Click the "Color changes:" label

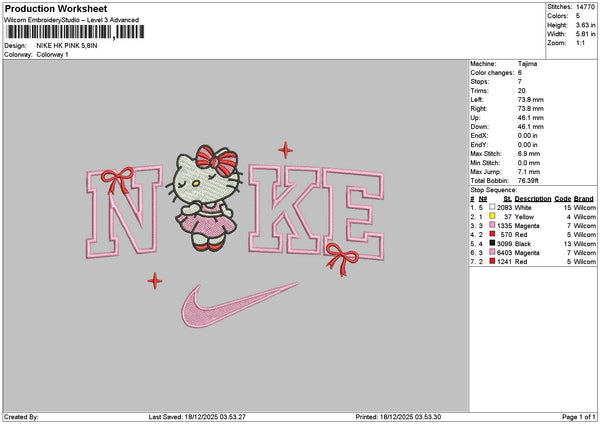[x=492, y=73]
